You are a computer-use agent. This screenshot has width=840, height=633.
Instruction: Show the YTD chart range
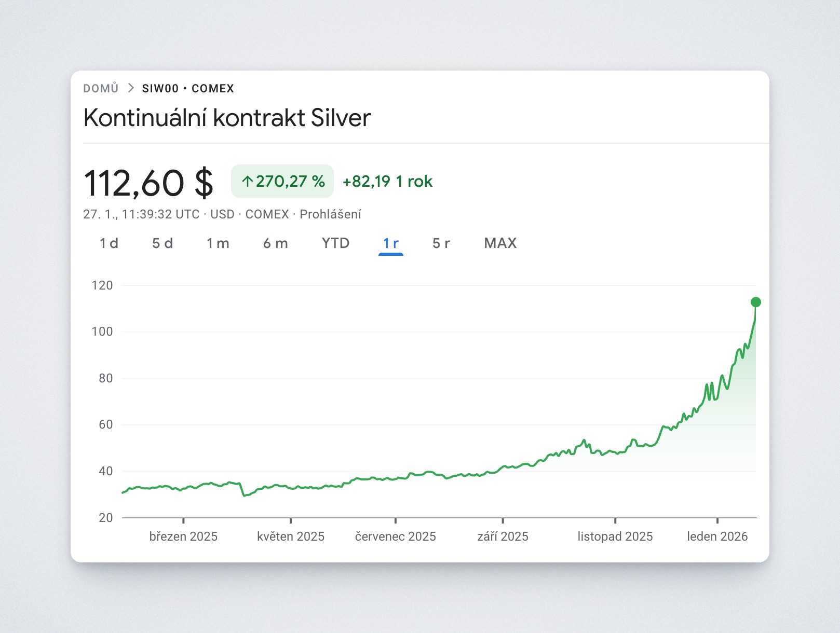[x=335, y=243]
